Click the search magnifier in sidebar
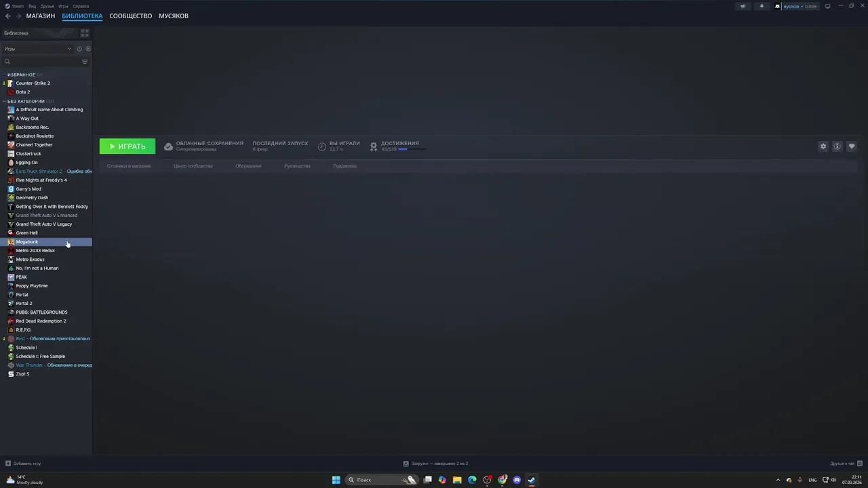 (7, 62)
